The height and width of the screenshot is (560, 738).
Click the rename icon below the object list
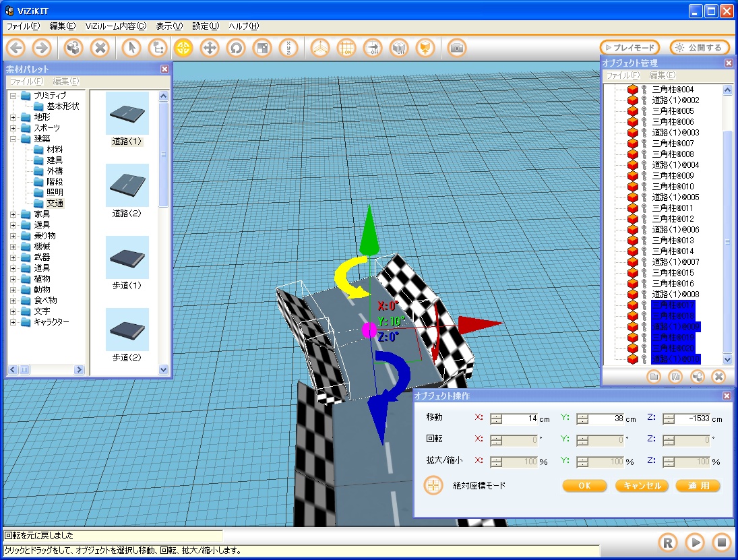pyautogui.click(x=675, y=377)
